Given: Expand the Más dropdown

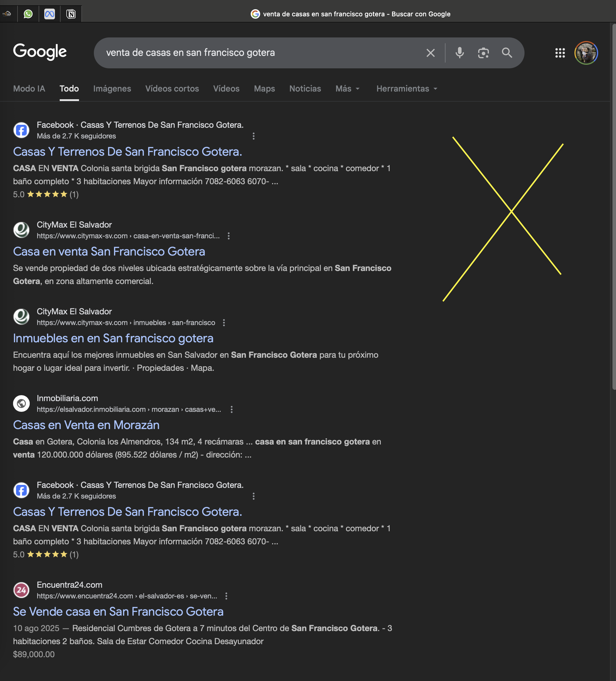Looking at the screenshot, I should [x=348, y=89].
